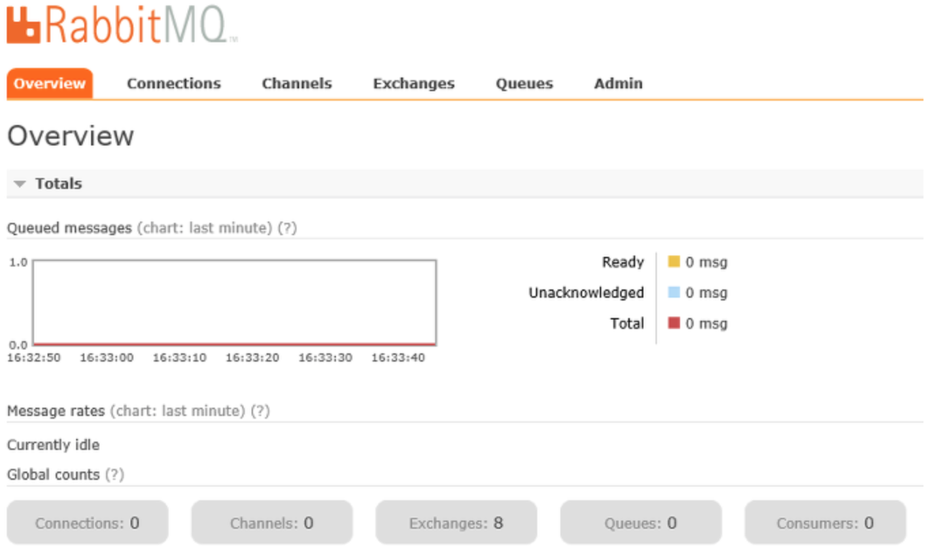933x560 pixels.
Task: Click the red Total color swatch
Action: 674,323
